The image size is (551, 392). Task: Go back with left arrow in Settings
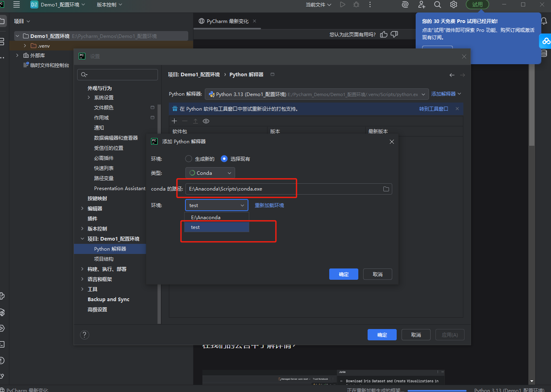[452, 75]
